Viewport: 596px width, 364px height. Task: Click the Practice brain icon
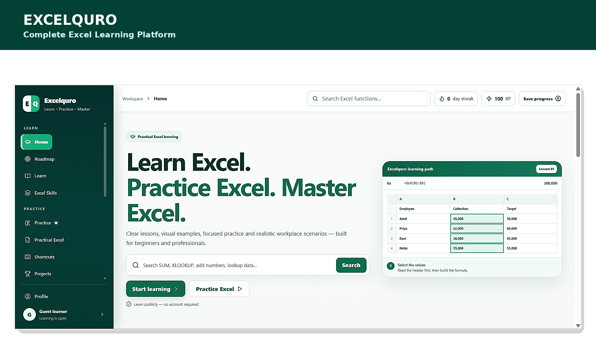point(28,223)
